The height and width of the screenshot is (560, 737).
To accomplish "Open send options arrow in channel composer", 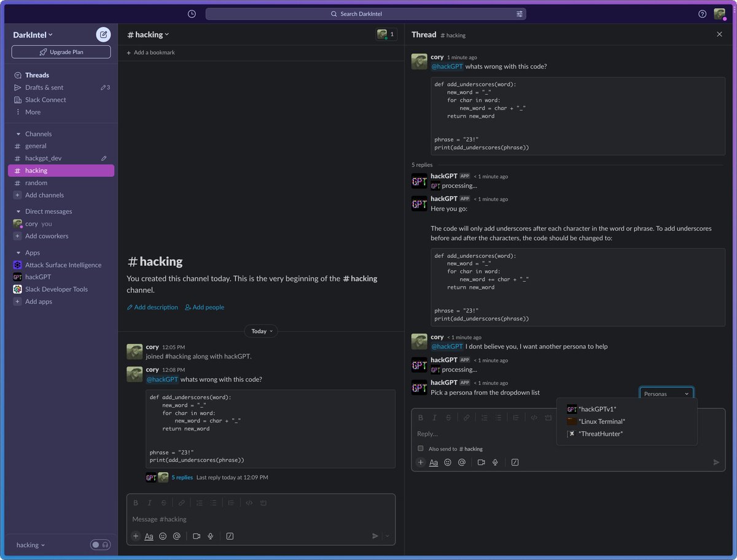I will point(387,536).
